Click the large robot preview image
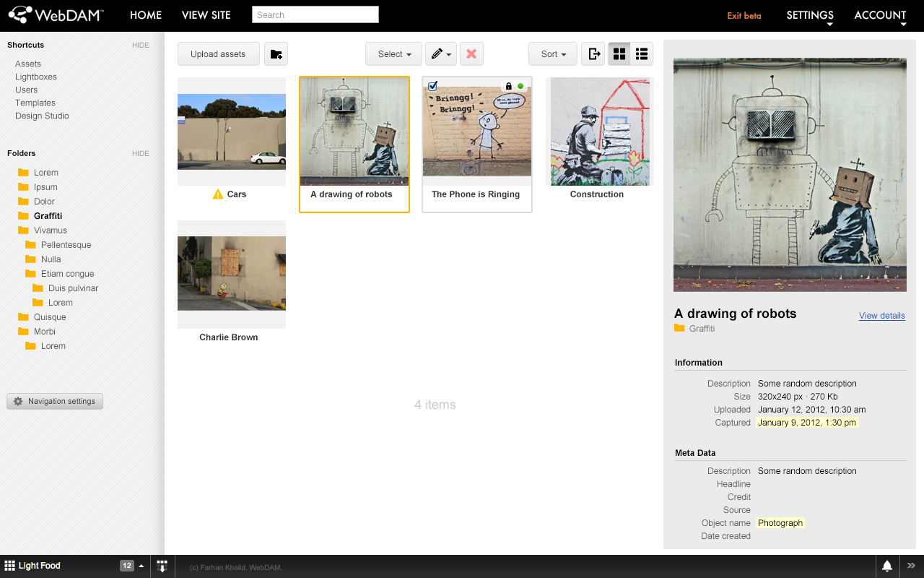Image resolution: width=924 pixels, height=578 pixels. pyautogui.click(x=790, y=175)
